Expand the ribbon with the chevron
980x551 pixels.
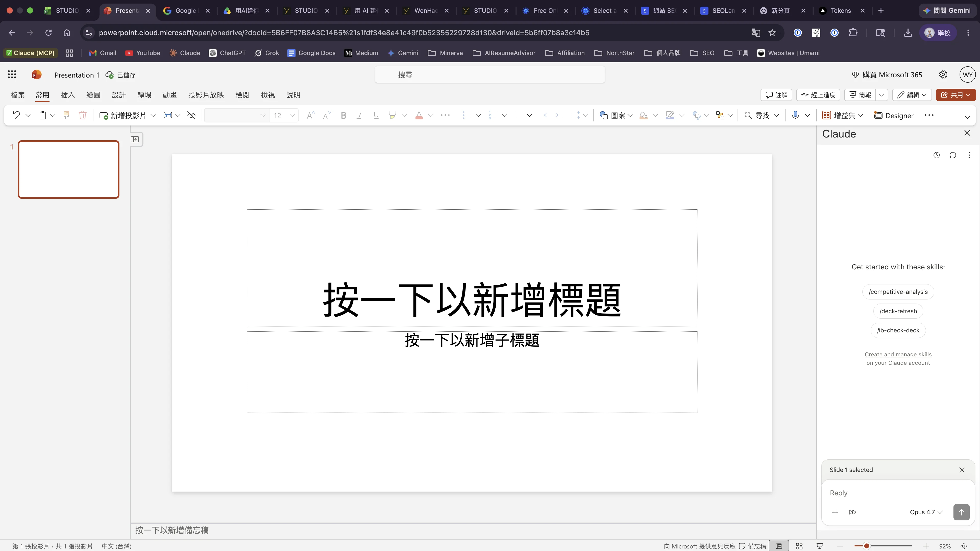[x=967, y=117]
